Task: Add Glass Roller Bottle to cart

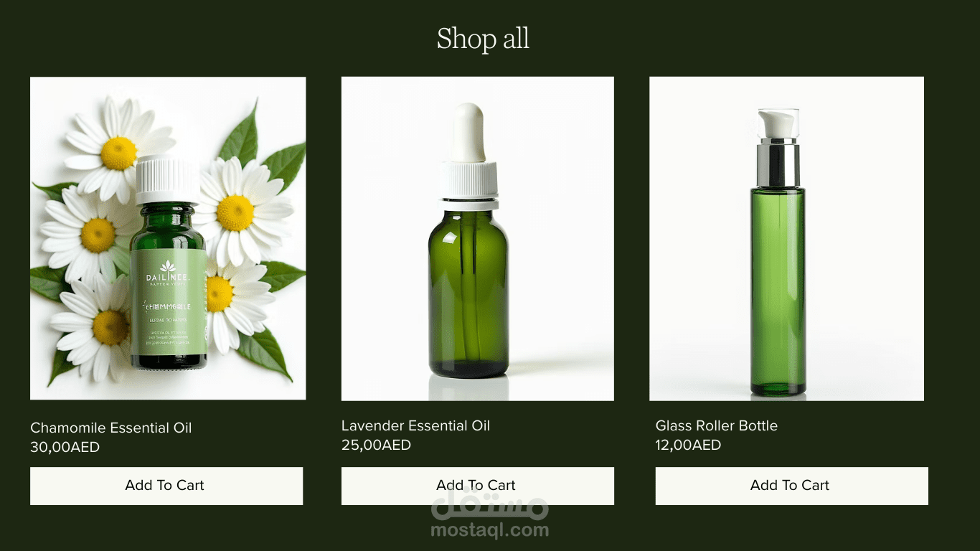Action: pyautogui.click(x=791, y=486)
